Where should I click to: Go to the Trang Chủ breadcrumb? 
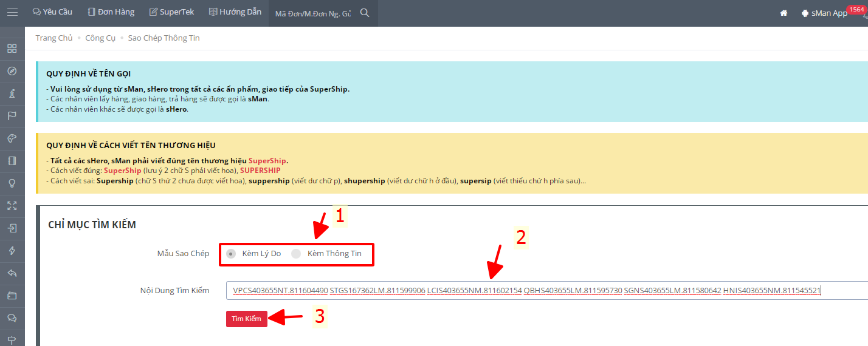pyautogui.click(x=54, y=38)
